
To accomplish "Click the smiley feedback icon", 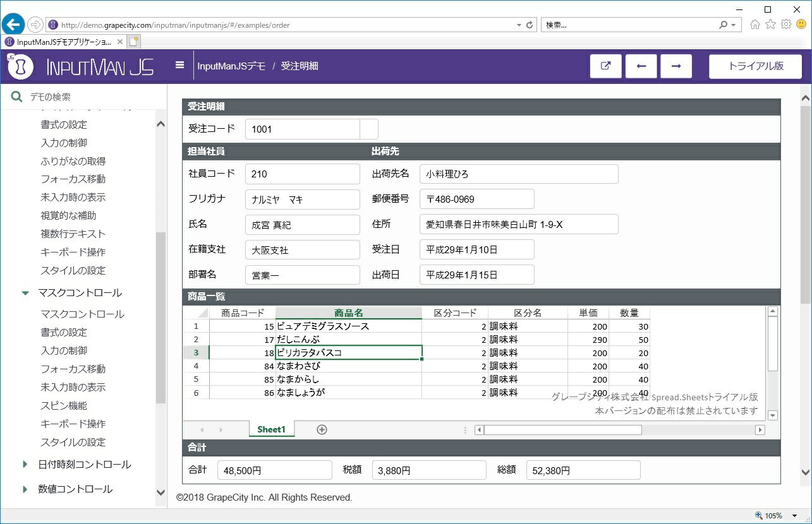I will 801,25.
